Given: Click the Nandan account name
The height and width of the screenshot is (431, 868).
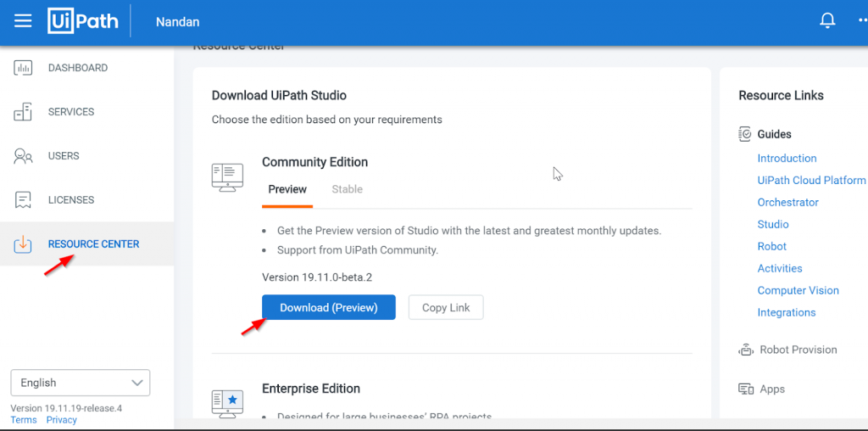Looking at the screenshot, I should [178, 22].
